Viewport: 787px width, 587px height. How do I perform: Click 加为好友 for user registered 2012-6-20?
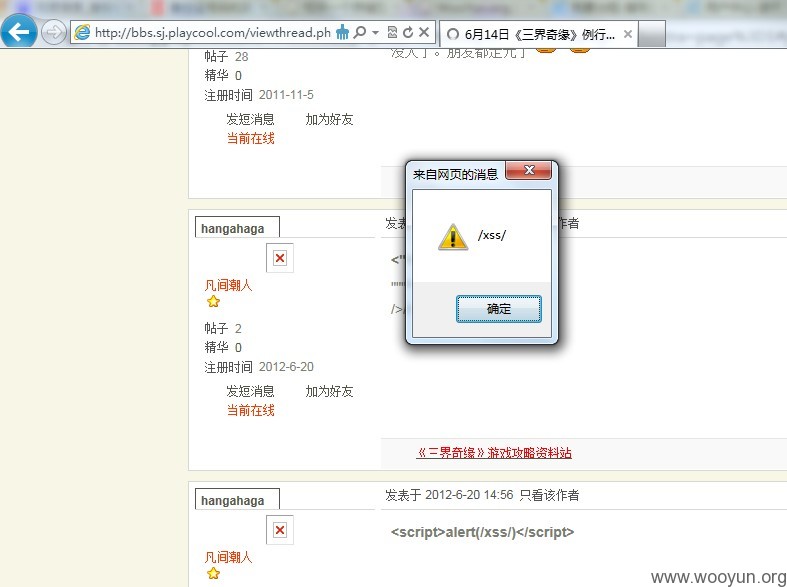329,391
